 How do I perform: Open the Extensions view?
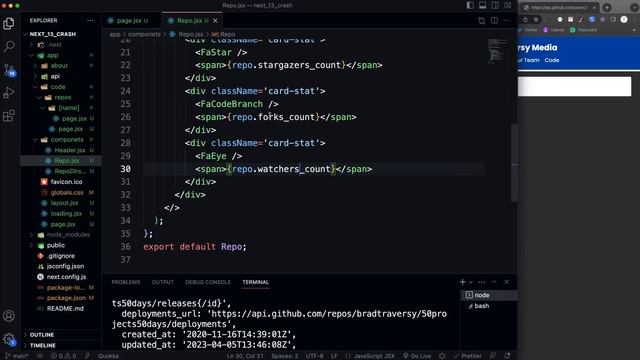pyautogui.click(x=9, y=116)
